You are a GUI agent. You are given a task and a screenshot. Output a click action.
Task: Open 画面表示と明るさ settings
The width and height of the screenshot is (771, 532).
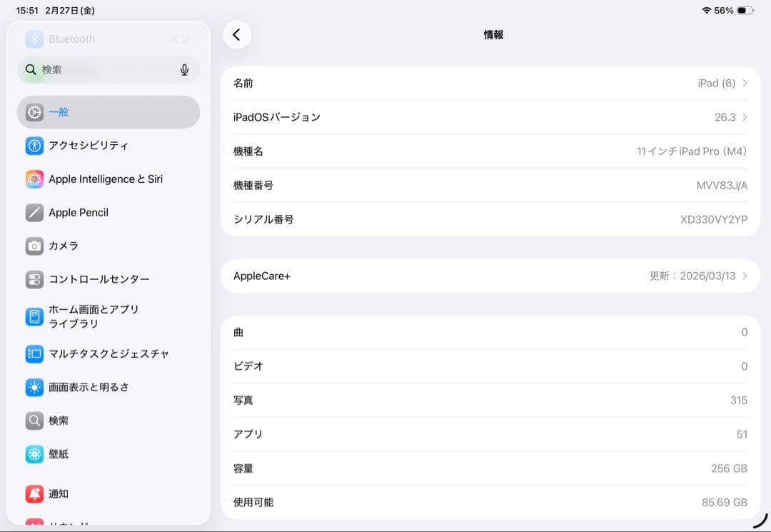point(109,388)
